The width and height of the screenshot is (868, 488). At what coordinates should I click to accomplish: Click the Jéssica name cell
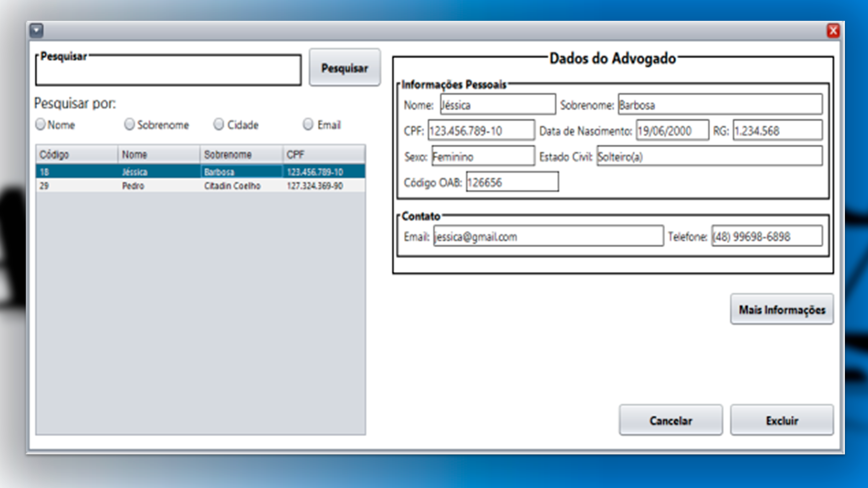(159, 172)
